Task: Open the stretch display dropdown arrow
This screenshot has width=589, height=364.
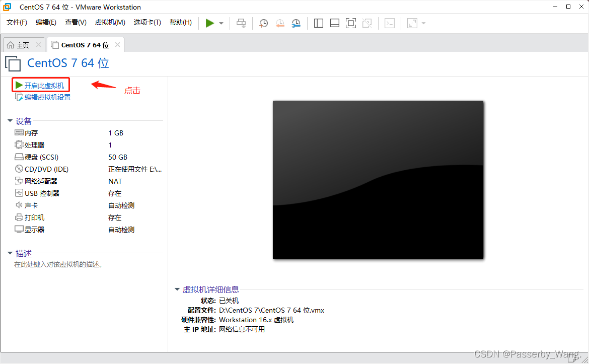Action: click(424, 23)
